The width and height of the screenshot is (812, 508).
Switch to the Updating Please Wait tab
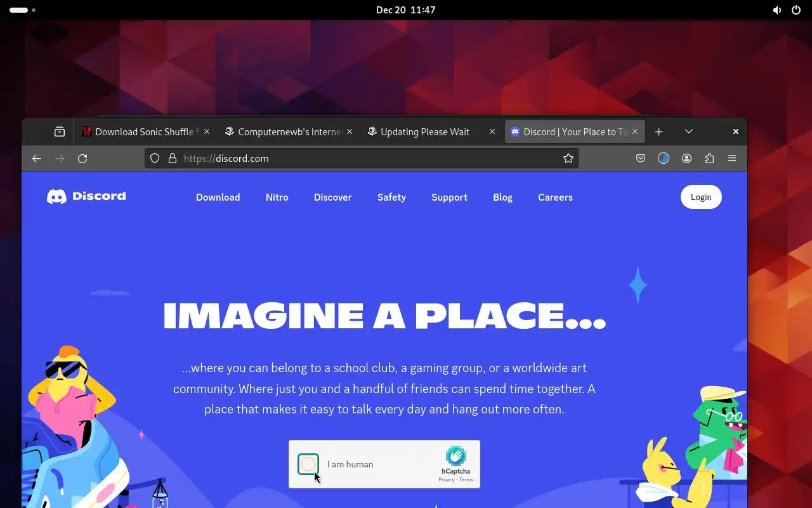(431, 131)
